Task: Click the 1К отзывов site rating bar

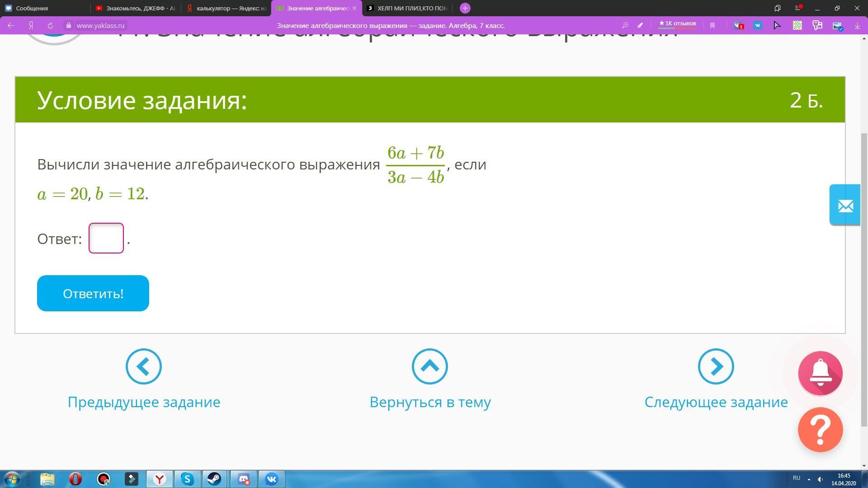Action: pos(677,24)
